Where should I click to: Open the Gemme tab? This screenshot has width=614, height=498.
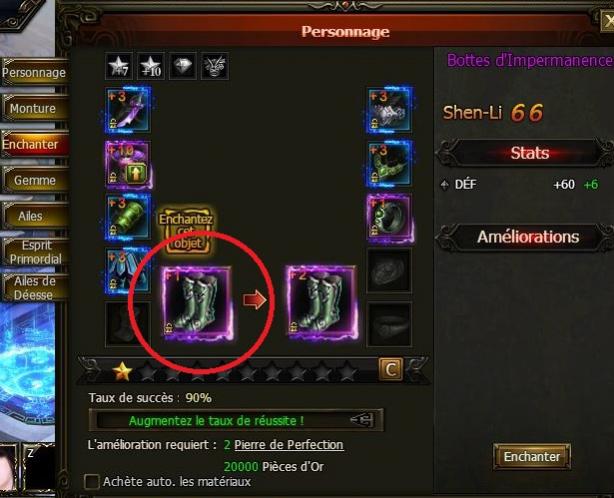(34, 180)
